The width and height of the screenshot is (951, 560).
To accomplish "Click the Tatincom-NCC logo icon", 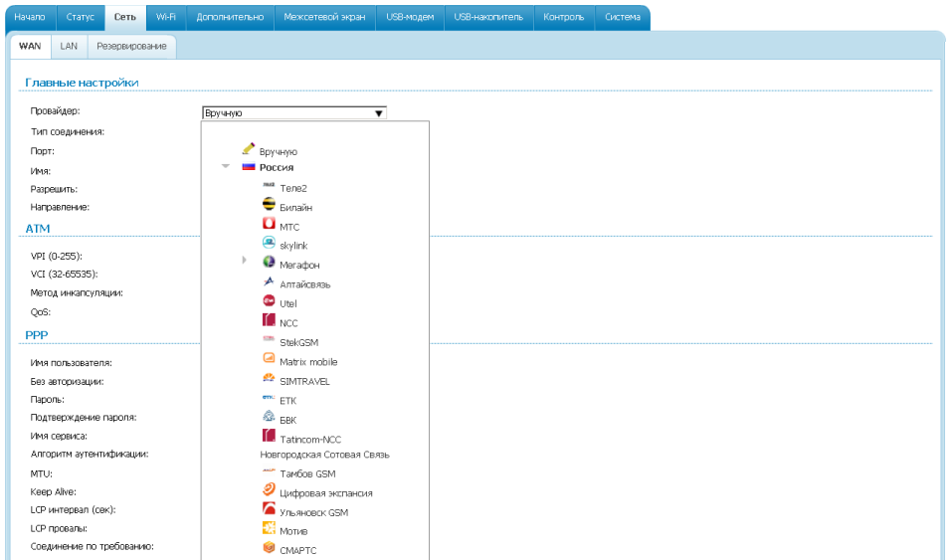I will (269, 436).
